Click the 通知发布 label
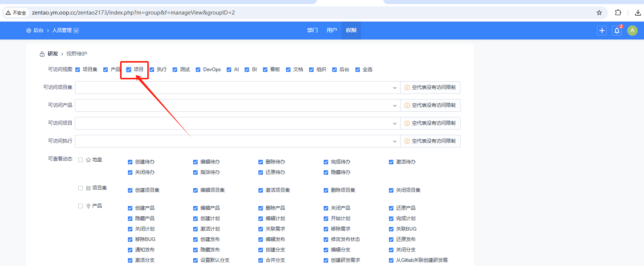The height and width of the screenshot is (266, 644). [x=145, y=250]
